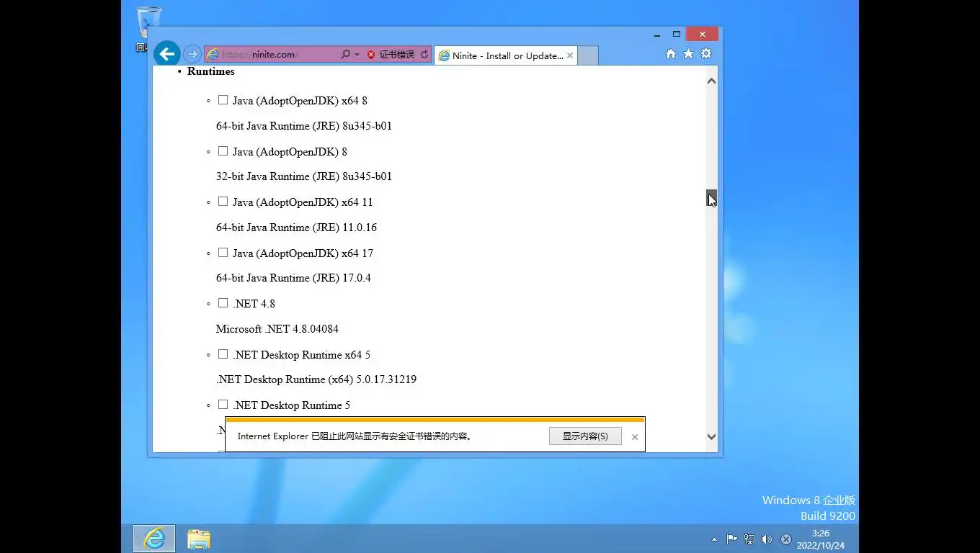Image resolution: width=980 pixels, height=553 pixels.
Task: Open a new blank tab
Action: coord(588,55)
